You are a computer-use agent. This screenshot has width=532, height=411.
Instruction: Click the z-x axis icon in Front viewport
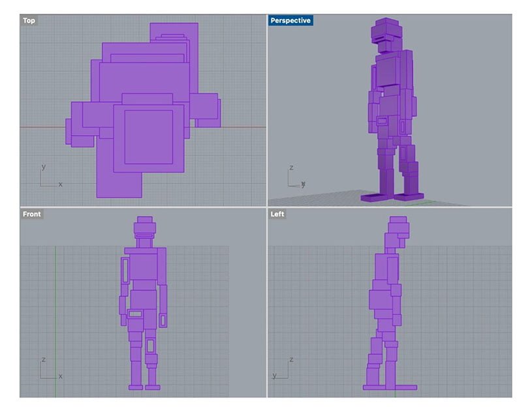click(49, 369)
